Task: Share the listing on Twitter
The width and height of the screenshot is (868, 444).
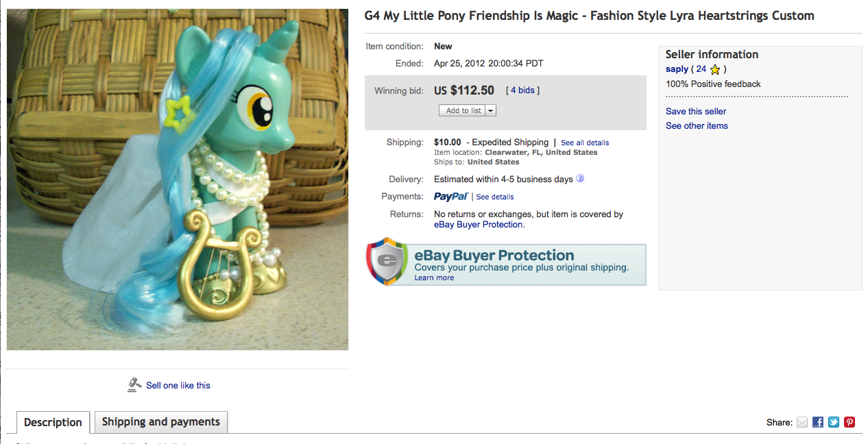Action: click(x=834, y=422)
